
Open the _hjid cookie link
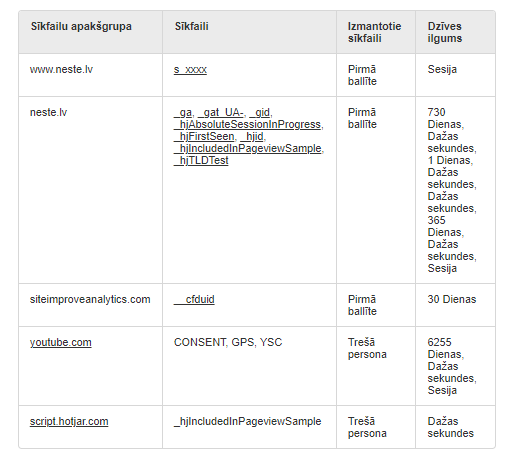252,137
